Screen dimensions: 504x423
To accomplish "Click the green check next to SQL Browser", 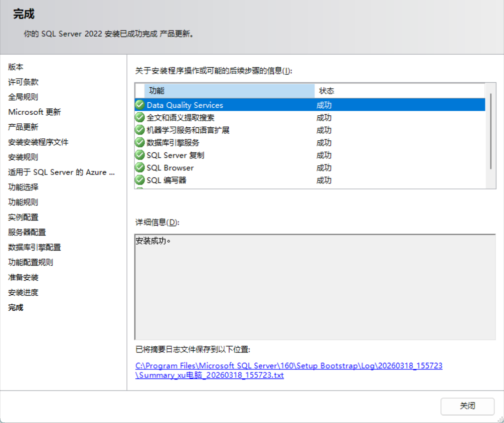I will pos(140,167).
